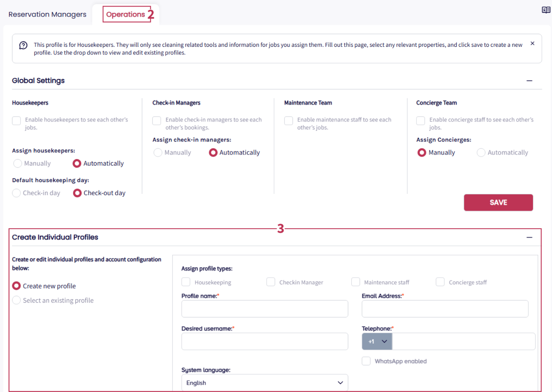Open the help guide book icon
This screenshot has width=552, height=392.
click(546, 10)
